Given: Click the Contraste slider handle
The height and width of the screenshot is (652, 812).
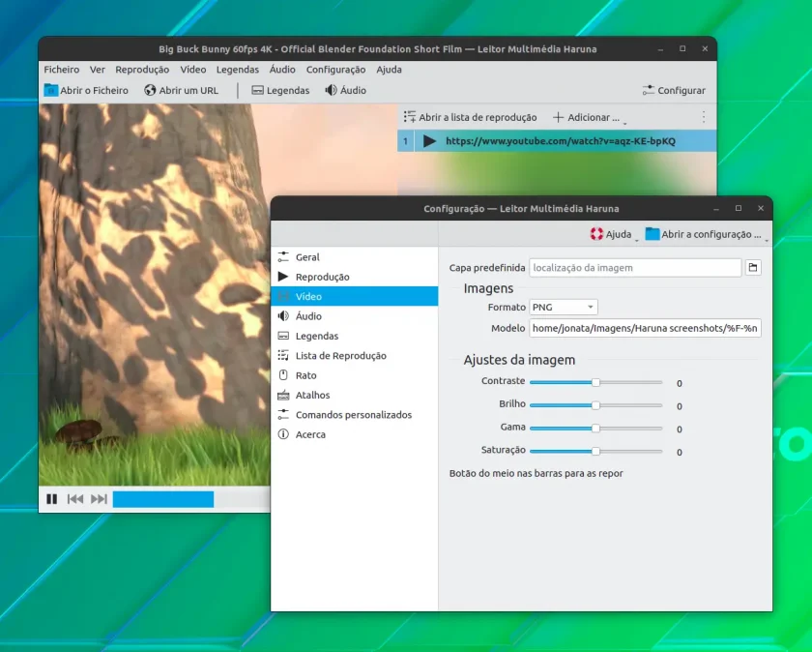Looking at the screenshot, I should (x=595, y=382).
